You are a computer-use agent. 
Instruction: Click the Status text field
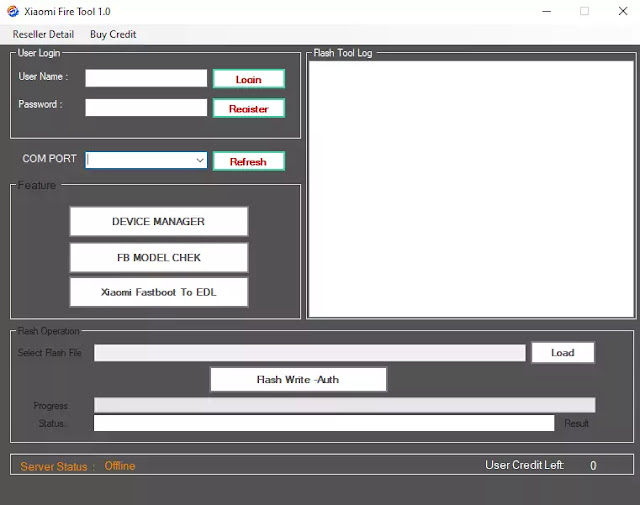pyautogui.click(x=324, y=423)
